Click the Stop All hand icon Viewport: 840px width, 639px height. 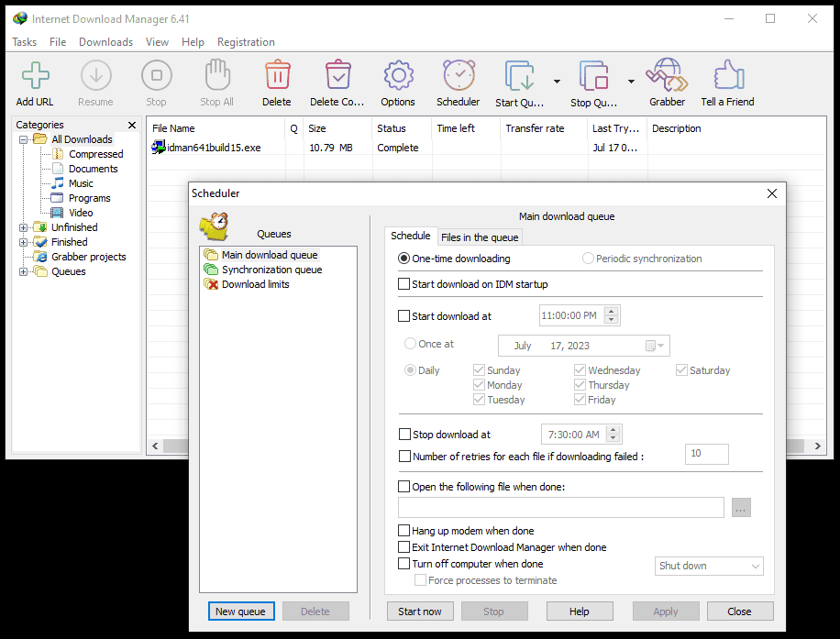(x=217, y=74)
